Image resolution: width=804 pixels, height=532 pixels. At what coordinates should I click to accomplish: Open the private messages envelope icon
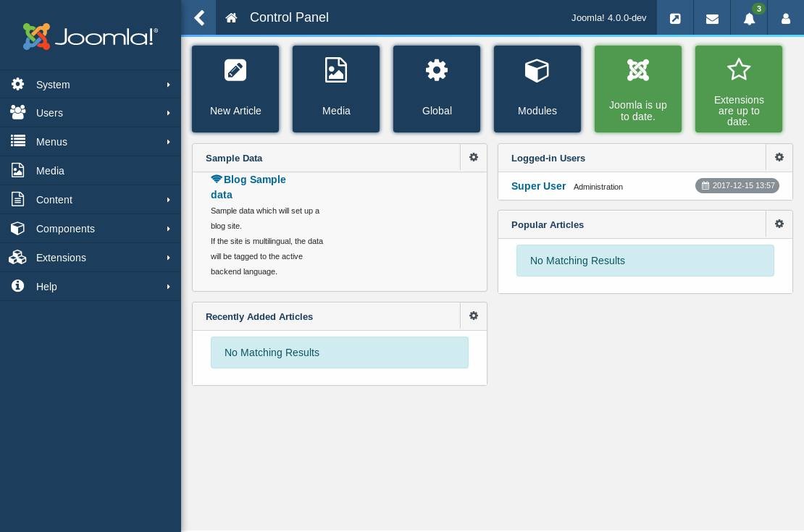pyautogui.click(x=712, y=19)
